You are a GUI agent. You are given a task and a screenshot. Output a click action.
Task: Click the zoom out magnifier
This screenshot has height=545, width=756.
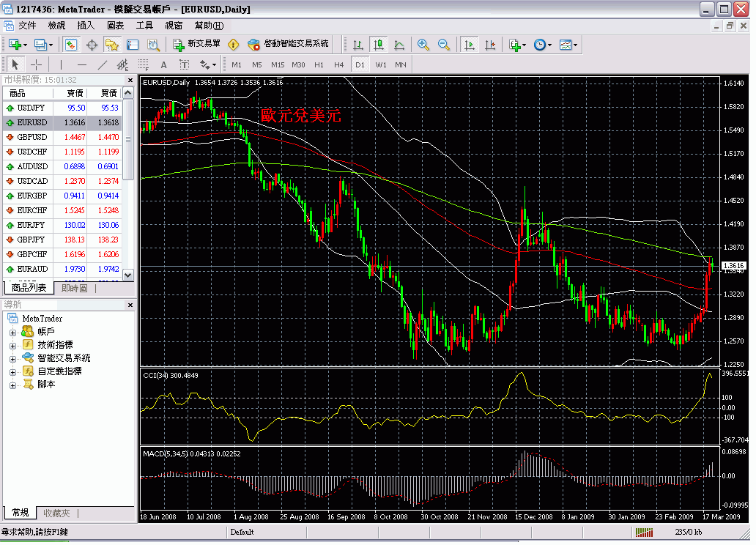coord(444,45)
